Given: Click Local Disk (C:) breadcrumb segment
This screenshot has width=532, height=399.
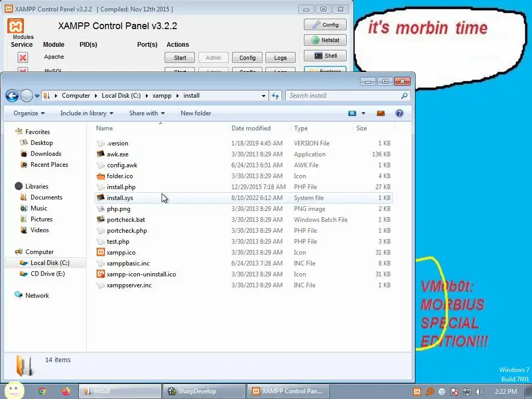Looking at the screenshot, I should click(121, 96).
